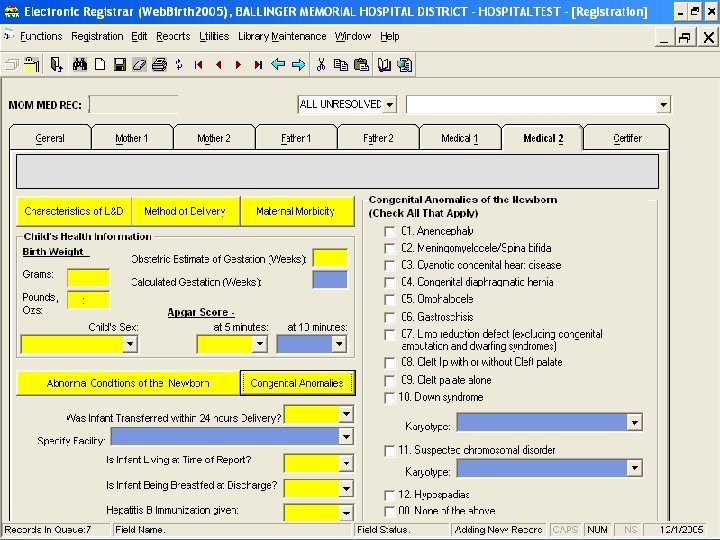Open the Library Maintenance menu

tap(282, 36)
